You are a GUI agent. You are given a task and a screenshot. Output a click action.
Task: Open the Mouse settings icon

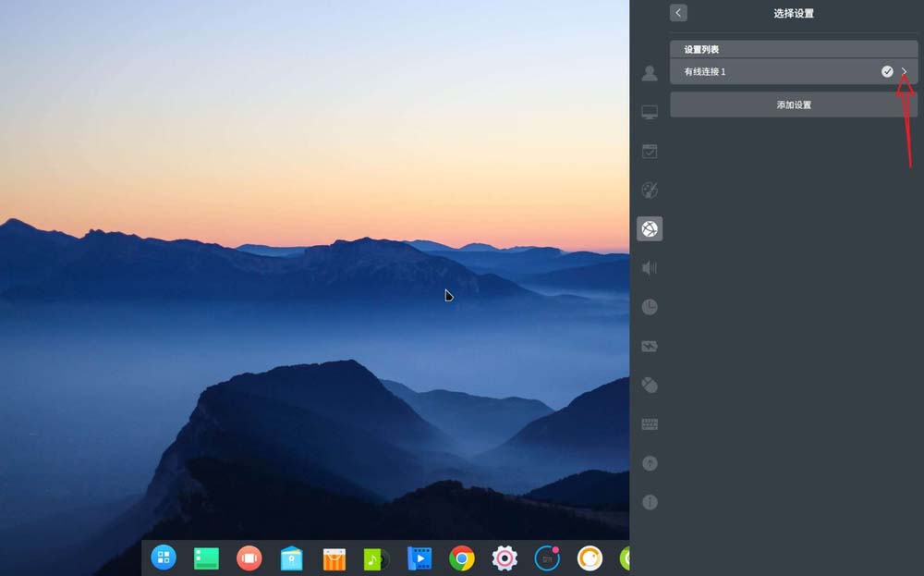(x=650, y=385)
